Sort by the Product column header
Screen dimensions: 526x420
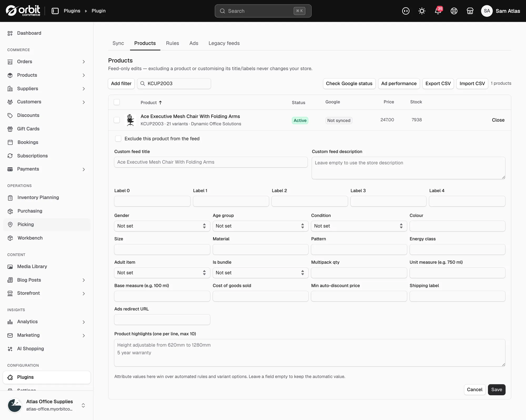click(x=151, y=103)
